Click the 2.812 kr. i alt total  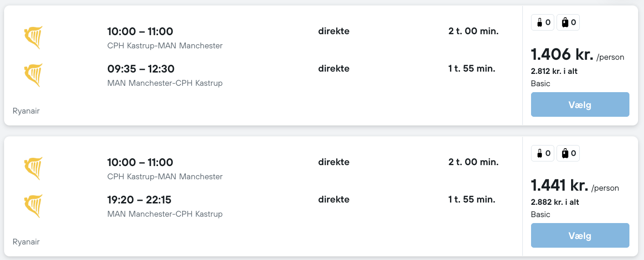click(x=554, y=72)
